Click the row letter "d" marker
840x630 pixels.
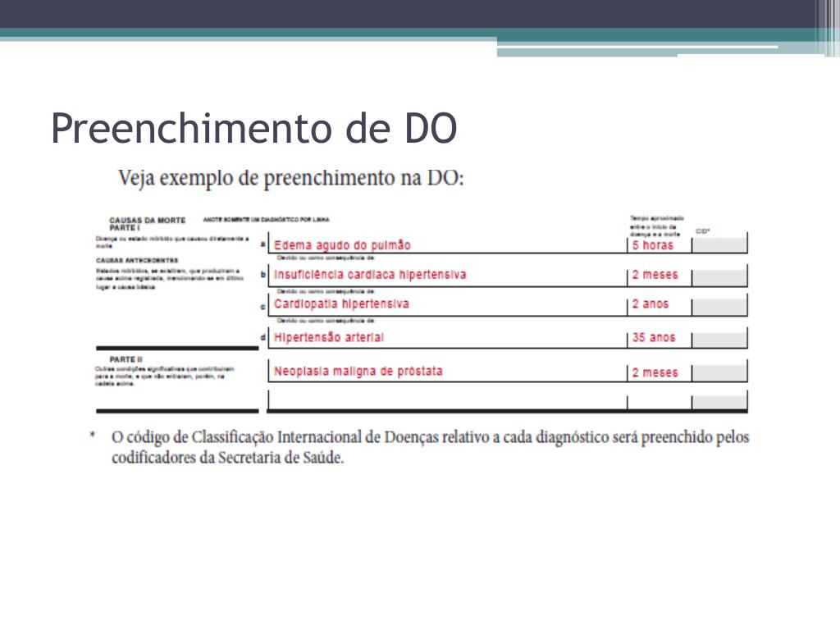[x=262, y=337]
